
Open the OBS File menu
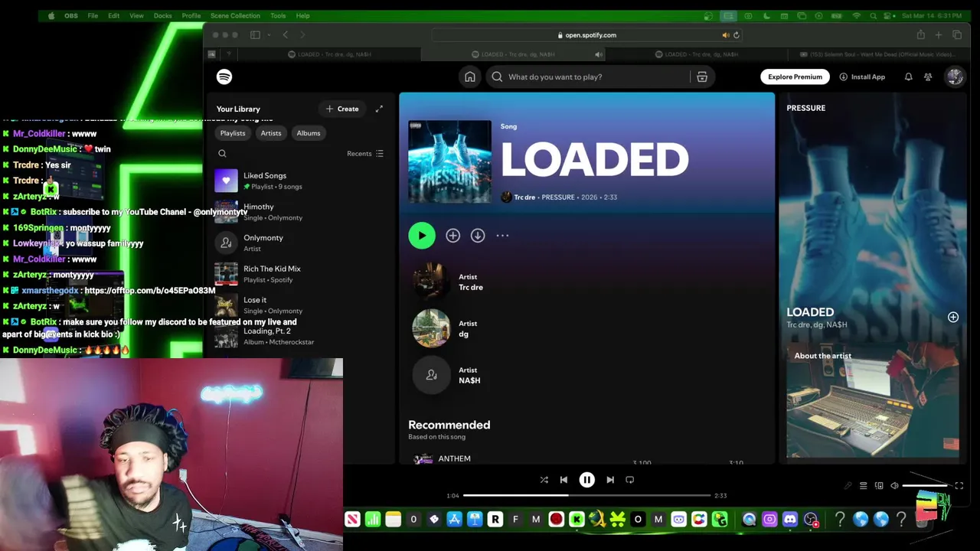tap(93, 15)
